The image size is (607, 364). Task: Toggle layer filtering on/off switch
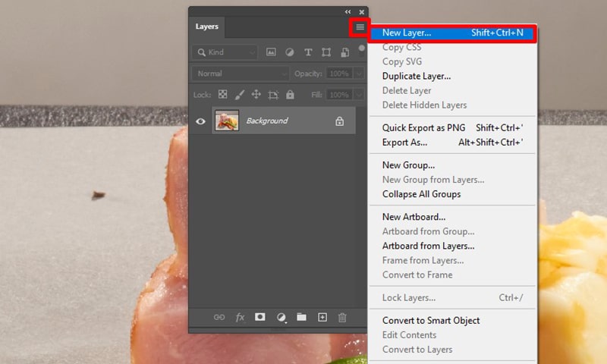362,51
